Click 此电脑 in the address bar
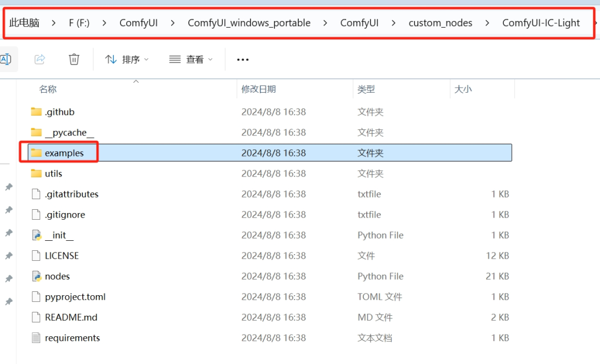 pyautogui.click(x=24, y=23)
